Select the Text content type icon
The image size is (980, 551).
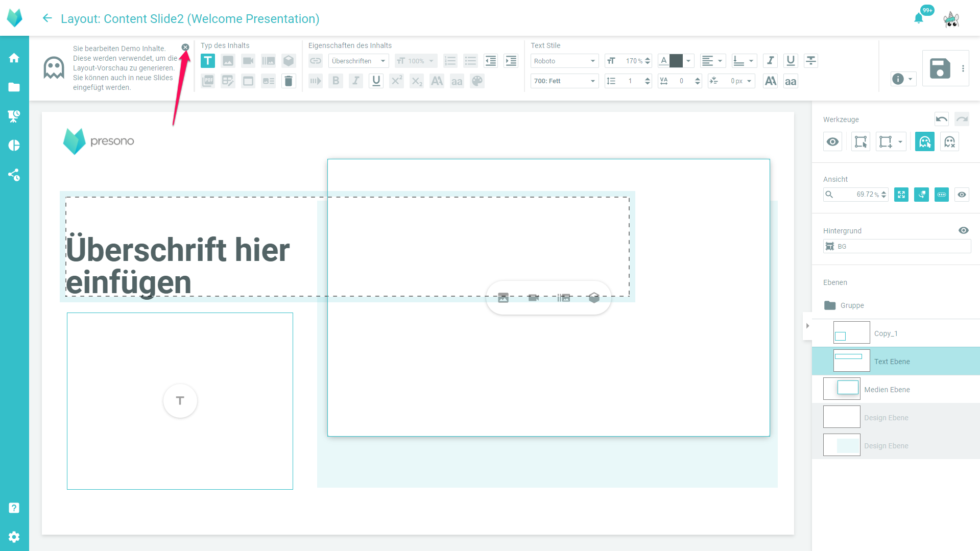point(208,61)
